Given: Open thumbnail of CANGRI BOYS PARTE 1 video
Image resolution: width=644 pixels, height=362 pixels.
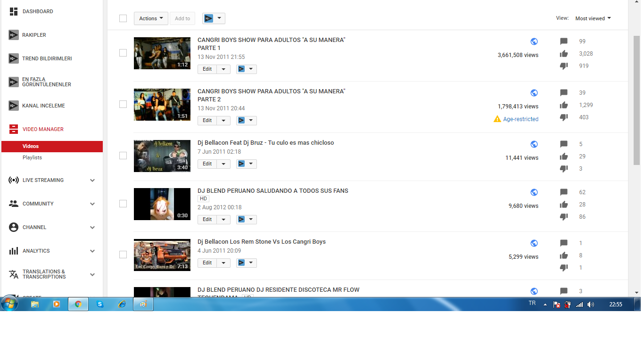Looking at the screenshot, I should (162, 53).
